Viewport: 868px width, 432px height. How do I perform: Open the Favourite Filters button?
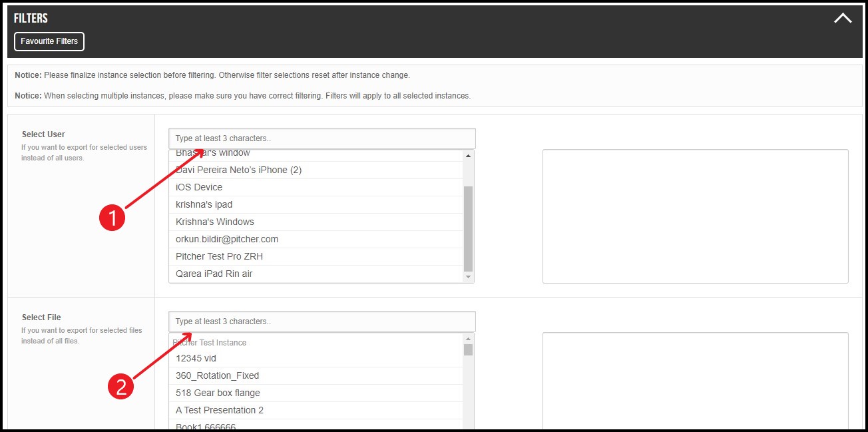[49, 41]
